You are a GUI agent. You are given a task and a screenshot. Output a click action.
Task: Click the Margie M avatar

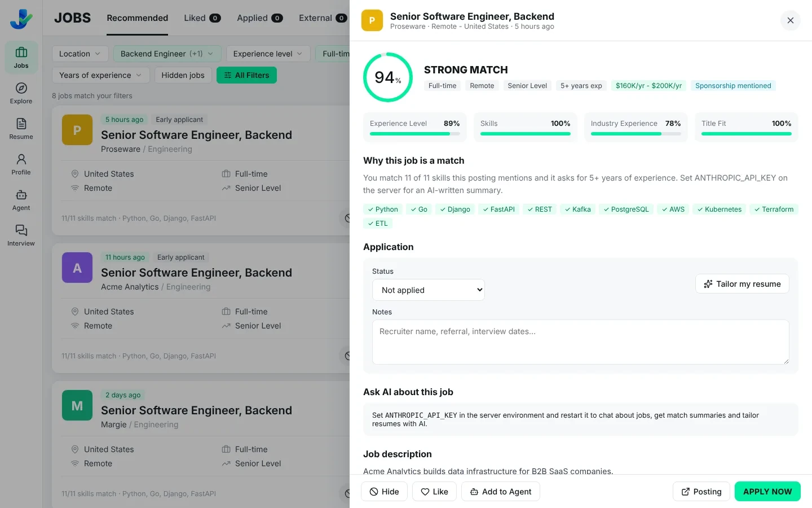click(77, 405)
